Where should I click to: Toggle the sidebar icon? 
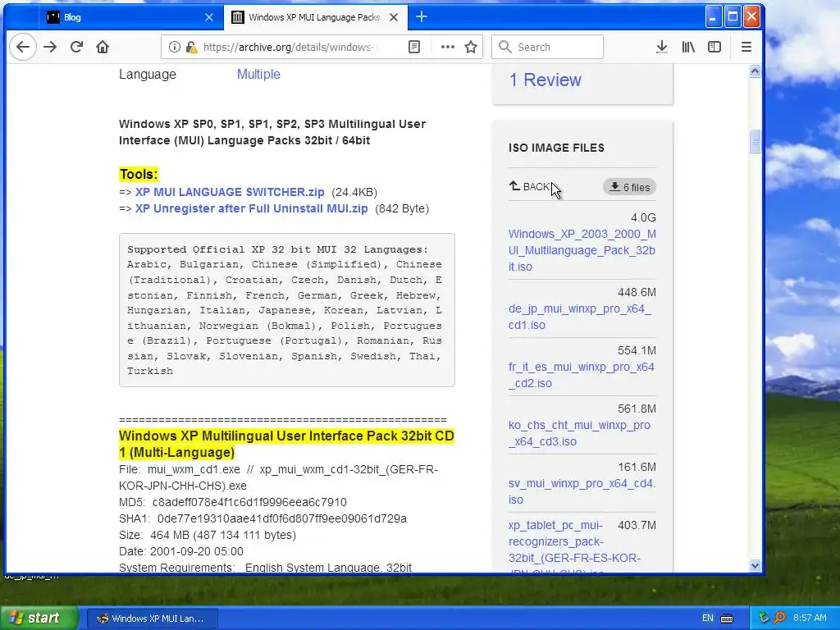(714, 47)
